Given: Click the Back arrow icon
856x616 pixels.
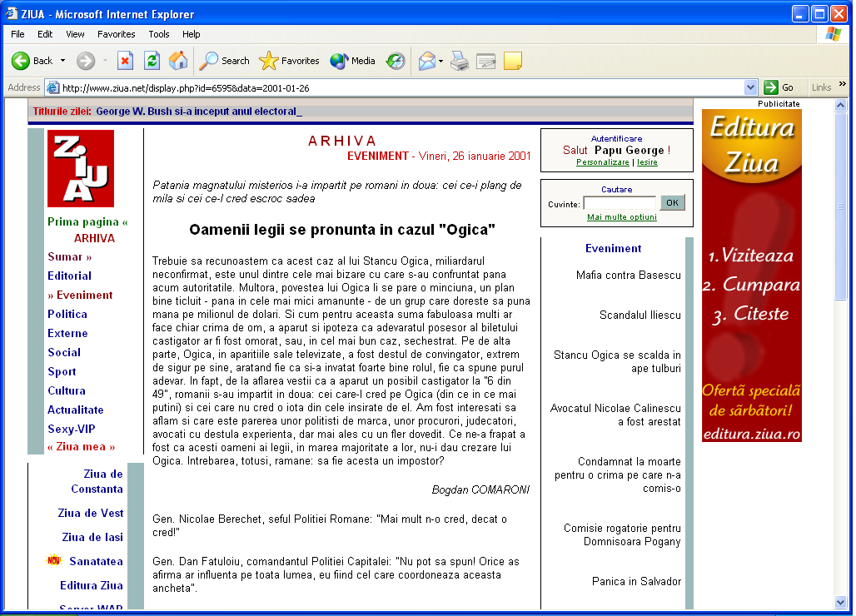Looking at the screenshot, I should pos(21,61).
